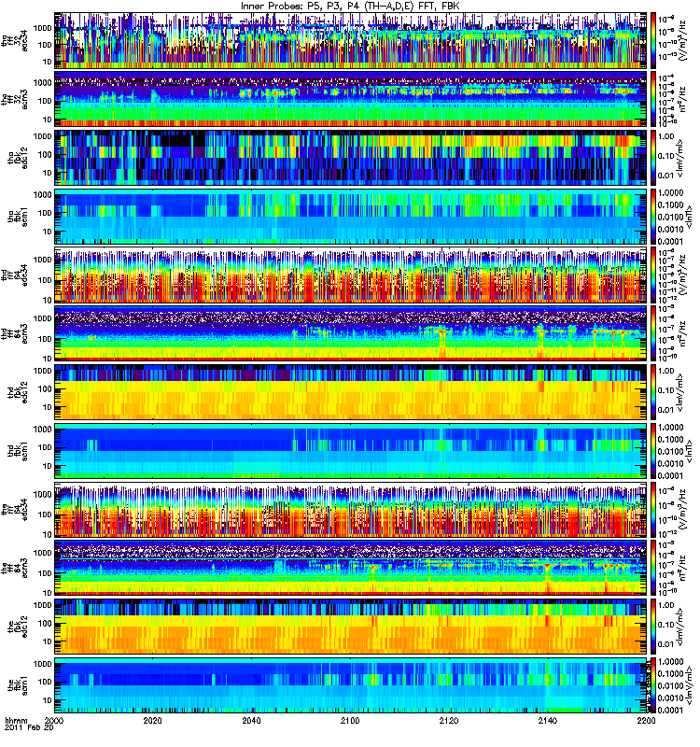Click the thd fff scm3 color scale bar
Image resolution: width=700 pixels, height=747 pixels.
[653, 333]
